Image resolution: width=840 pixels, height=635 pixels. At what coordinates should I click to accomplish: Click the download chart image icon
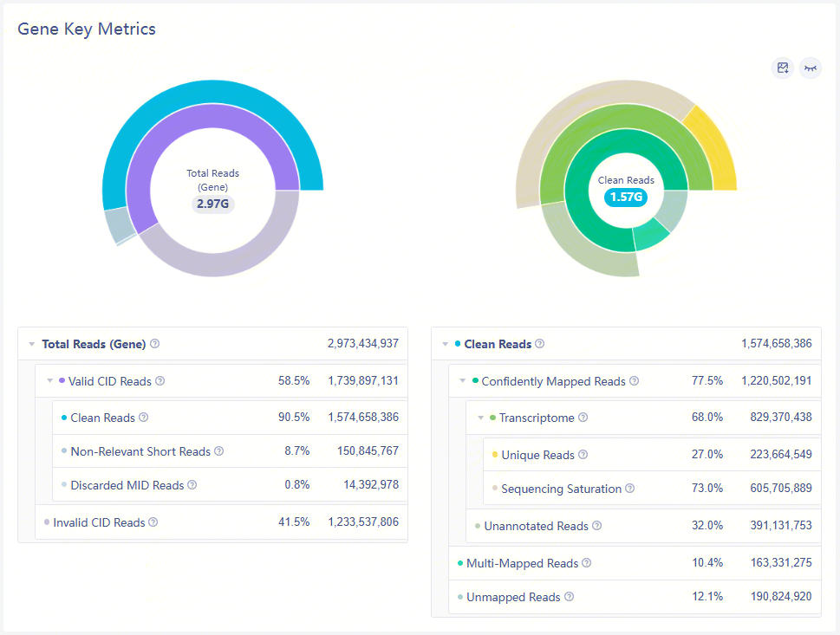783,68
